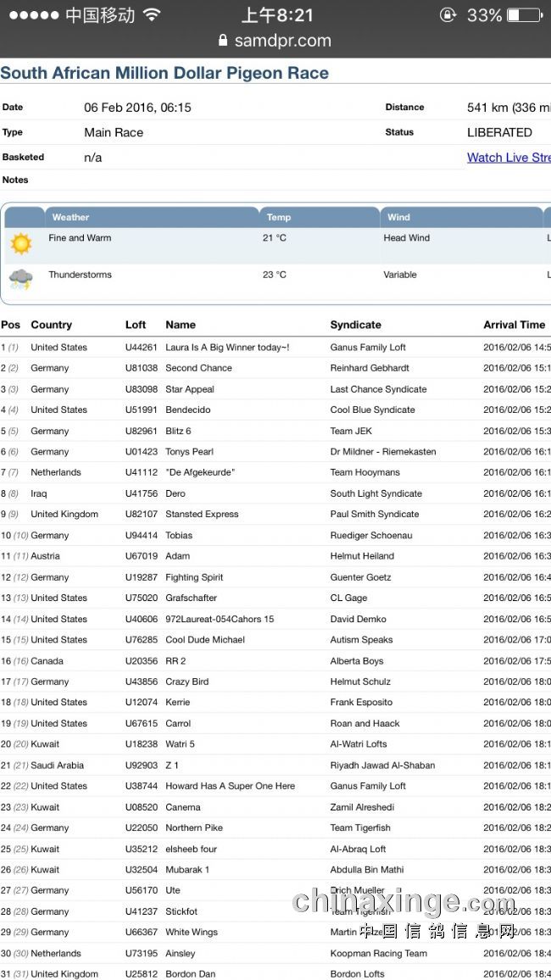Select the row for Laura Is A Big Winner today
551x980 pixels.
point(227,348)
